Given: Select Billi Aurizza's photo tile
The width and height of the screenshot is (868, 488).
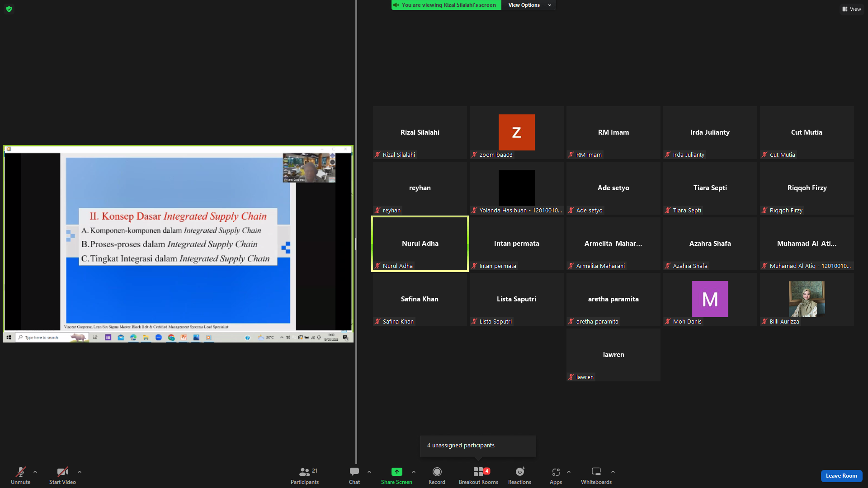Looking at the screenshot, I should pos(807,299).
